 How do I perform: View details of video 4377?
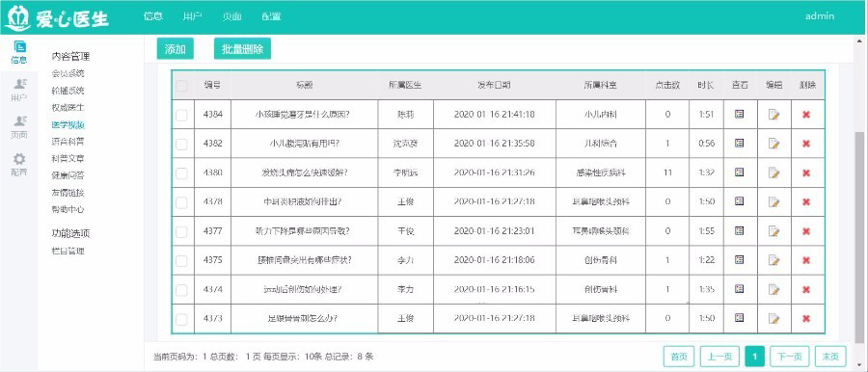739,230
